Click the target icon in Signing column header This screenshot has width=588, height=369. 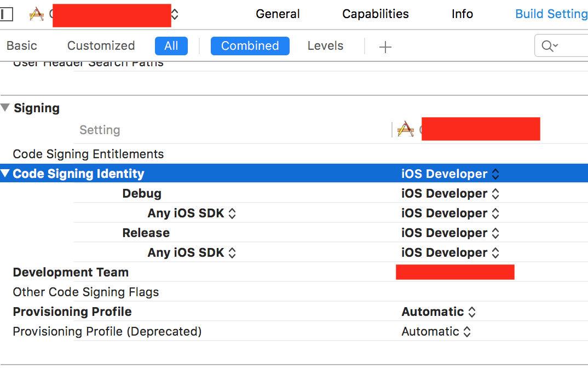click(405, 129)
